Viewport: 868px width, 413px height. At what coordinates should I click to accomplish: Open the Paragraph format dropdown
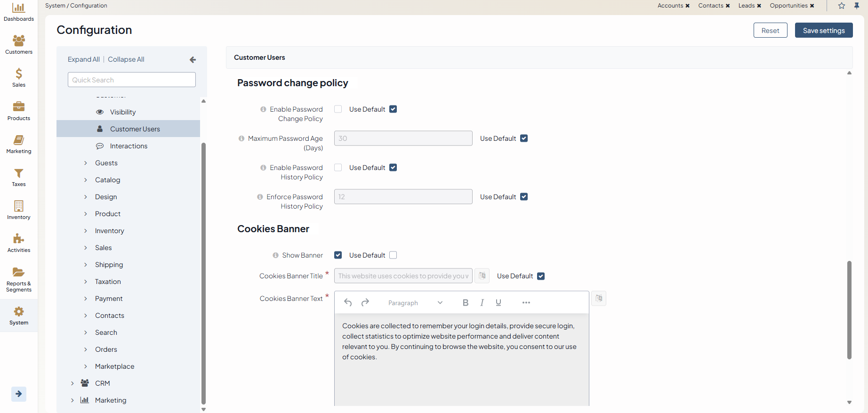pyautogui.click(x=415, y=303)
